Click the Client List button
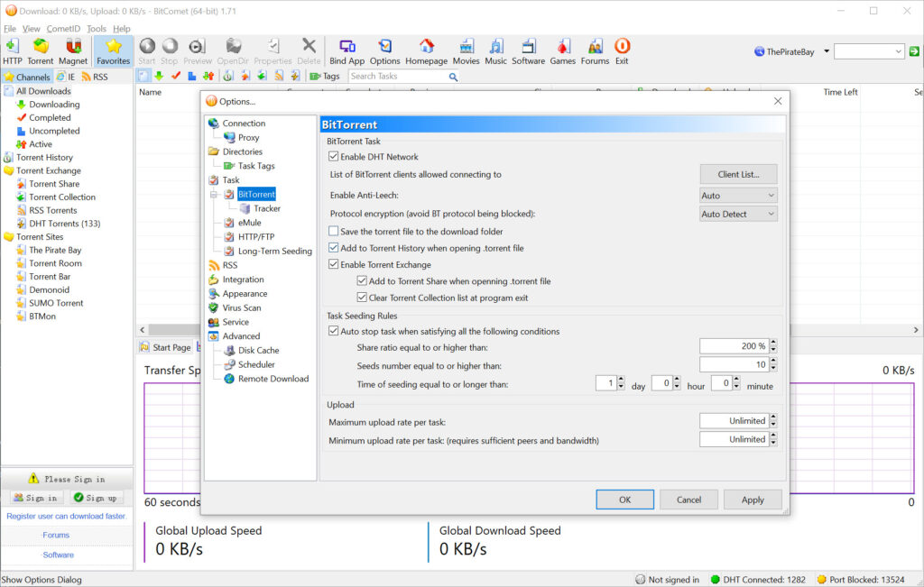Image resolution: width=924 pixels, height=587 pixels. pyautogui.click(x=737, y=174)
